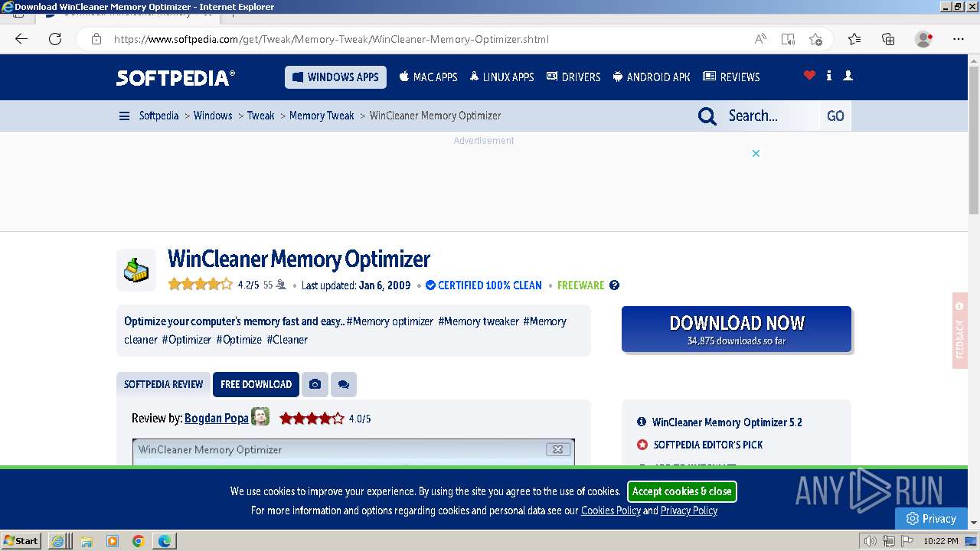Open the Reviews section
The width and height of the screenshot is (980, 551).
pyautogui.click(x=731, y=77)
